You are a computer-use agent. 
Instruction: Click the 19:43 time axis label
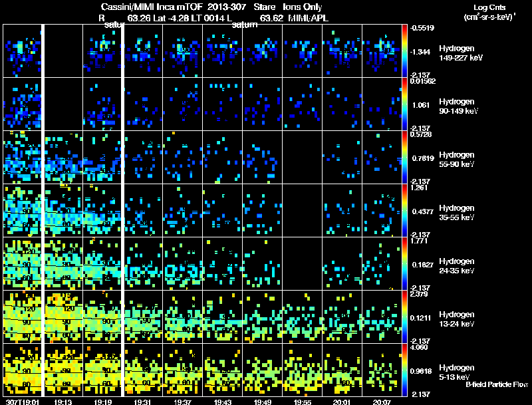[x=223, y=402]
